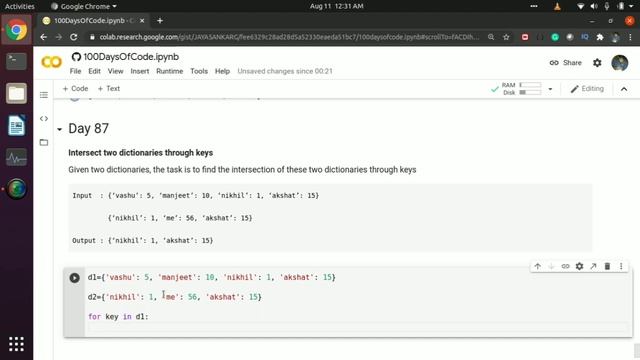The image size is (640, 360).
Task: Click the d1 dictionary code line
Action: 211,278
